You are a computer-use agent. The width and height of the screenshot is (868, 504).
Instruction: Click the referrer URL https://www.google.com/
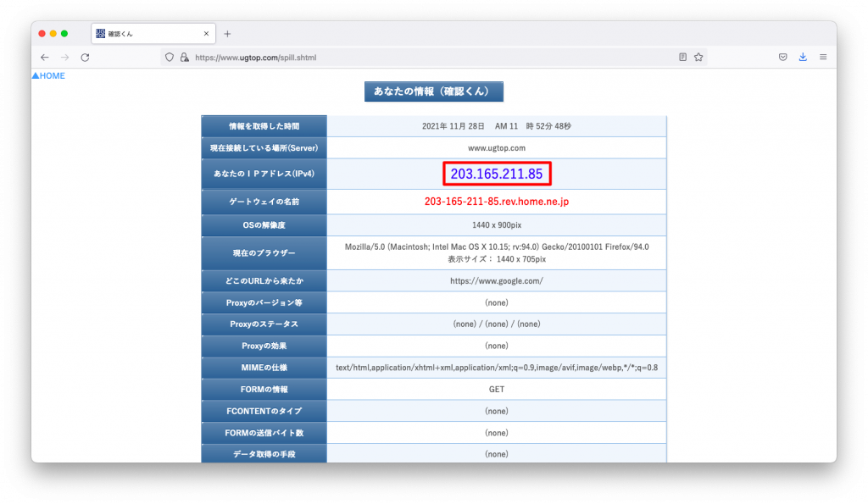[x=497, y=280]
